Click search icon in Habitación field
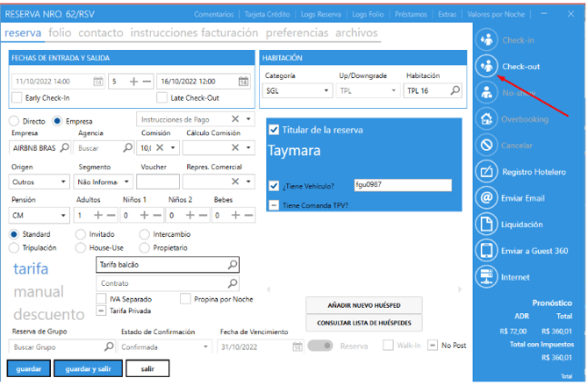Image resolution: width=588 pixels, height=385 pixels. pos(455,90)
